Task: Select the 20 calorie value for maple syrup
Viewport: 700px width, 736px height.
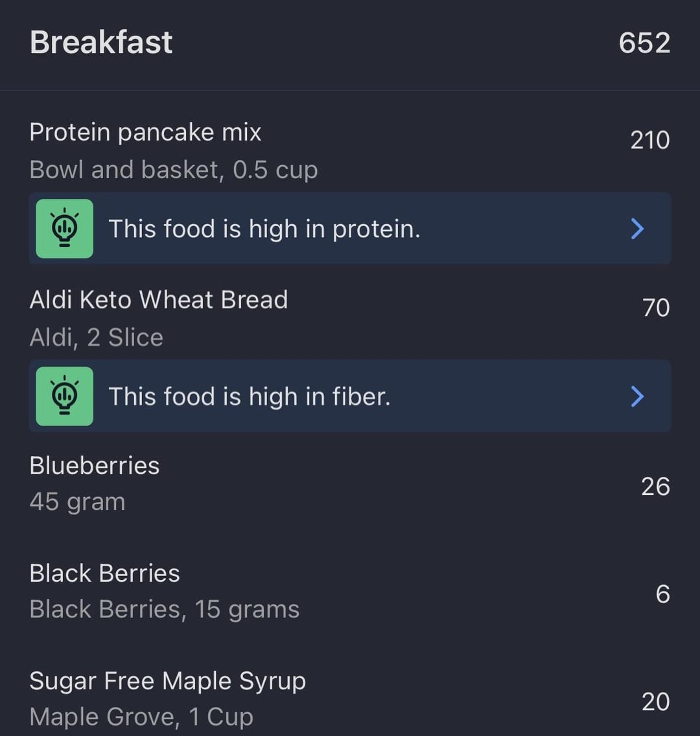Action: 655,702
